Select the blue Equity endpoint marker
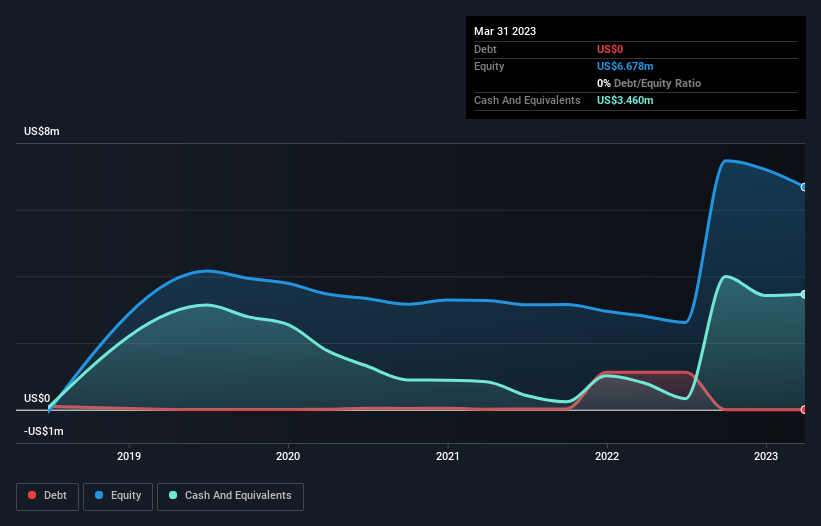The image size is (821, 526). tap(804, 187)
